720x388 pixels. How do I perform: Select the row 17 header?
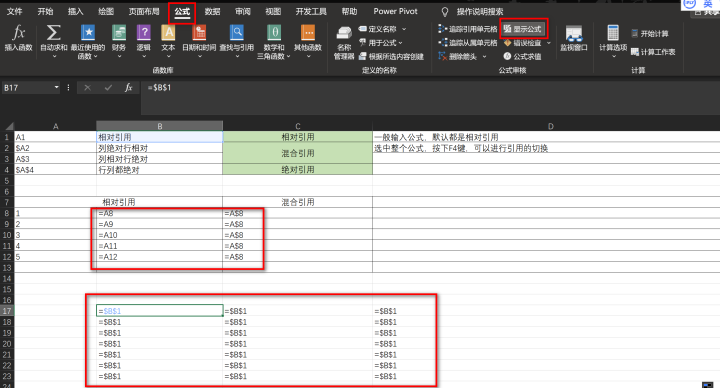[x=7, y=311]
